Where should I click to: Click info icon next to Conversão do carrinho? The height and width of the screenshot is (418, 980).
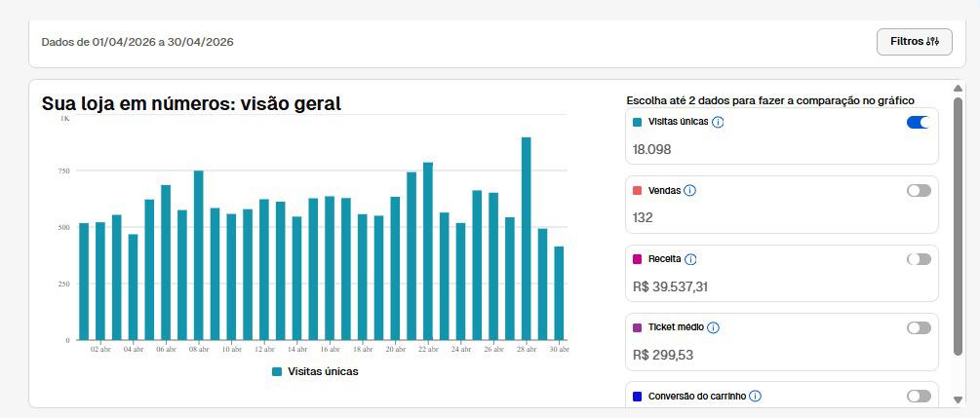755,397
